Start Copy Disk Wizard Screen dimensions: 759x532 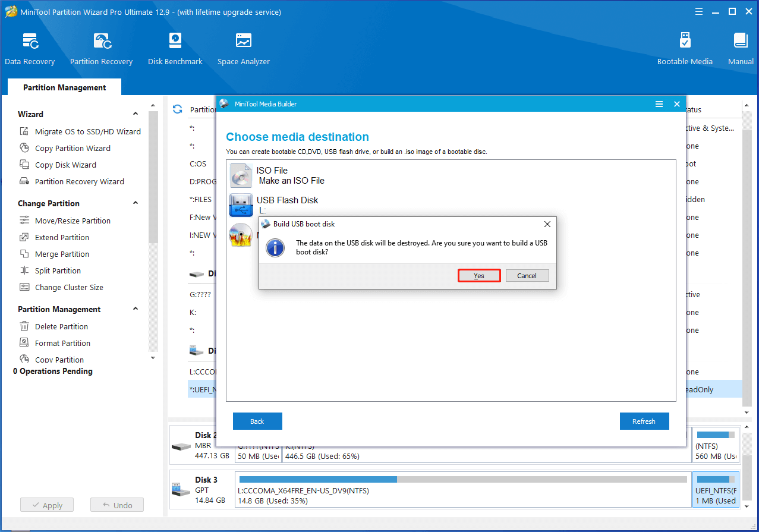(58, 165)
